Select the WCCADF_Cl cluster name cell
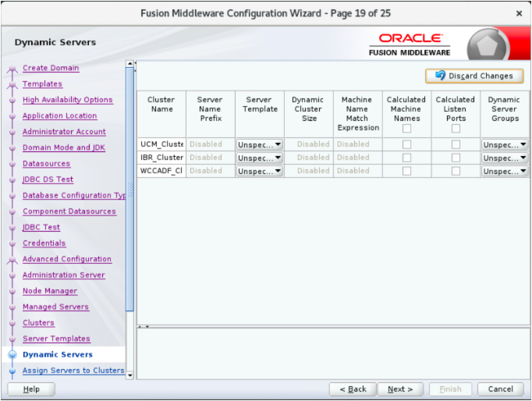The image size is (532, 401). pyautogui.click(x=161, y=171)
